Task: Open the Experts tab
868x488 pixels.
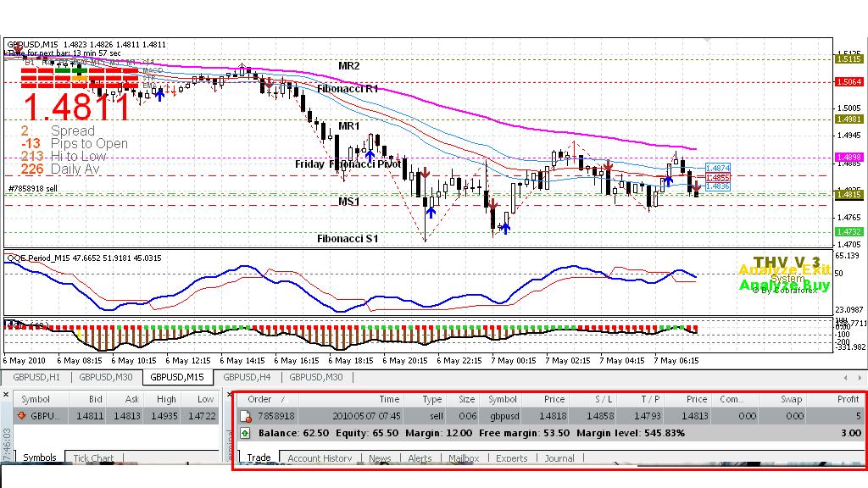Action: pos(511,458)
